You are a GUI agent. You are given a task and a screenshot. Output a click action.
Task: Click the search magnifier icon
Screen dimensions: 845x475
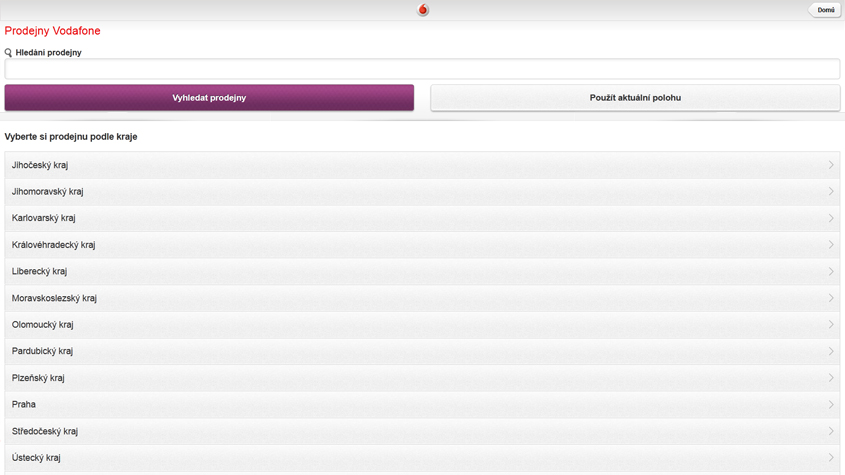tap(8, 52)
